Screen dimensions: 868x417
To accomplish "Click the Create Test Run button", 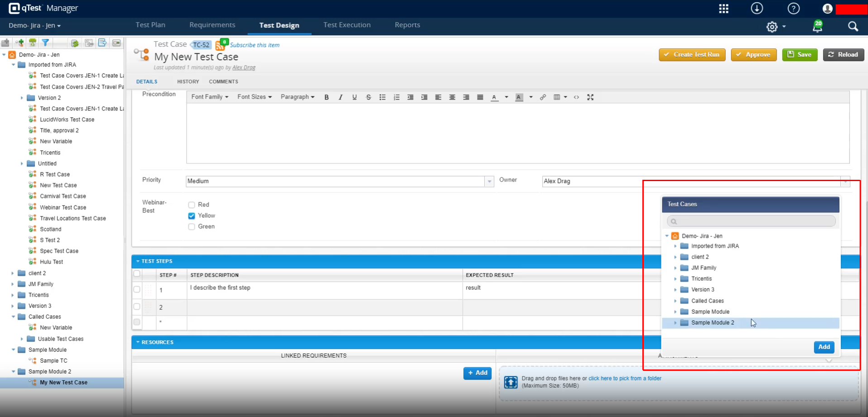I will point(692,55).
